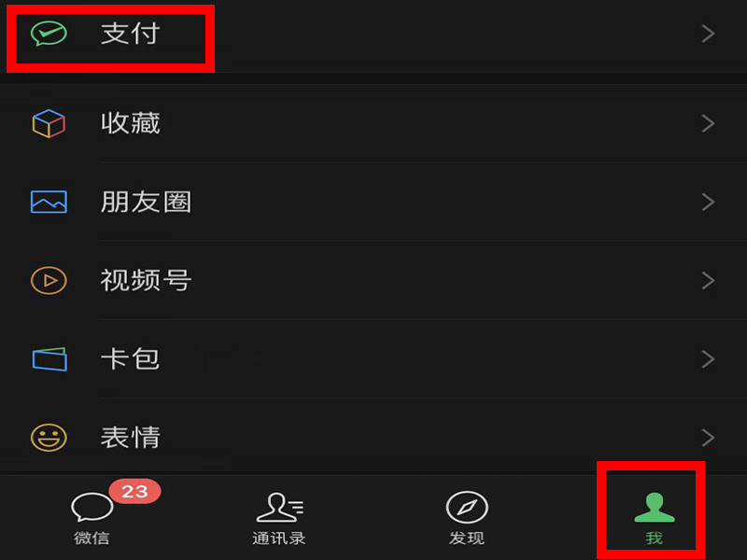The height and width of the screenshot is (560, 747).
Task: Expand the 表情 row chevron
Action: [x=708, y=438]
